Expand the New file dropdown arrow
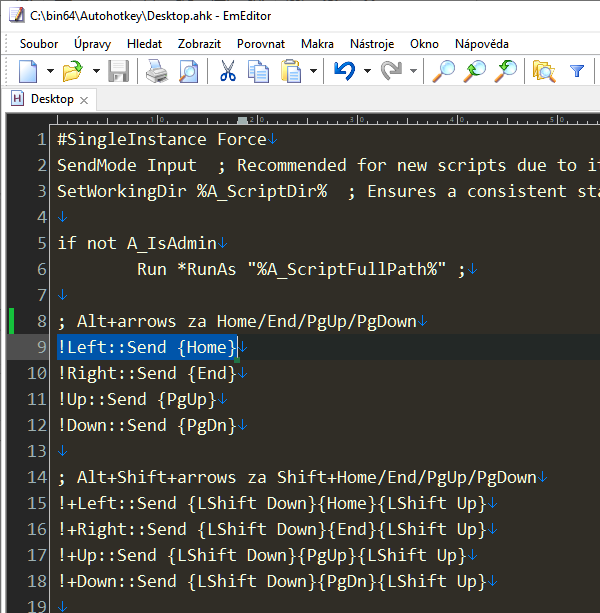This screenshot has height=613, width=600. pyautogui.click(x=51, y=71)
